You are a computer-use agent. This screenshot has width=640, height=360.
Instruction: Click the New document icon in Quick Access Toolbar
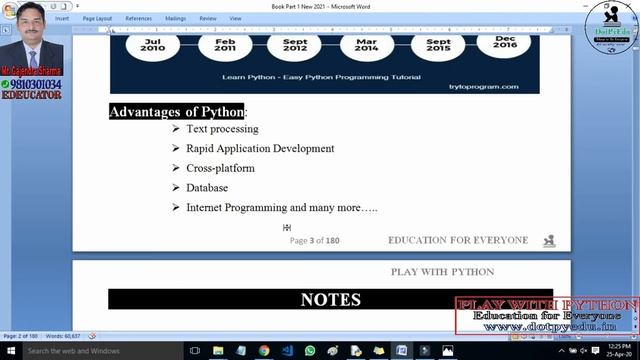pos(64,6)
